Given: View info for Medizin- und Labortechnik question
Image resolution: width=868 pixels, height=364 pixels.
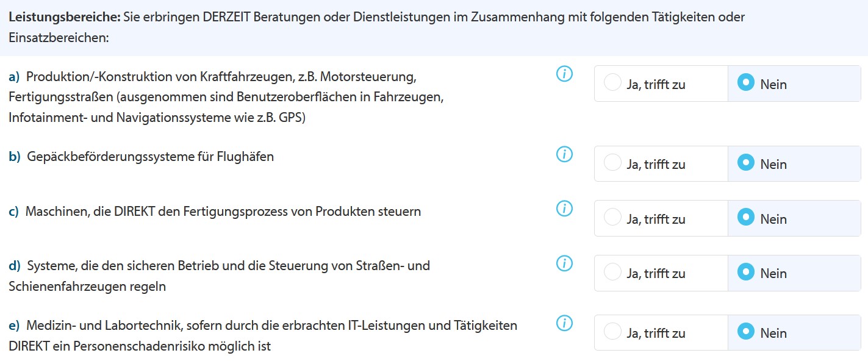Looking at the screenshot, I should pos(565,323).
